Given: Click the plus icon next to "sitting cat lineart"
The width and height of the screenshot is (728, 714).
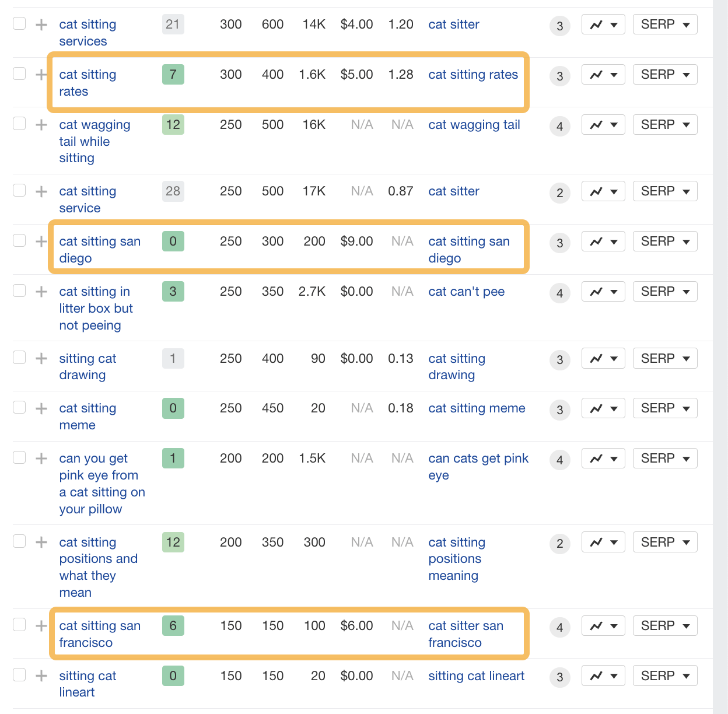Looking at the screenshot, I should pos(40,675).
